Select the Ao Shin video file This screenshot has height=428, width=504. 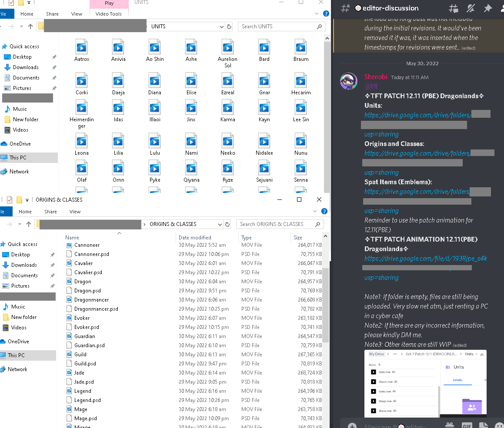[155, 50]
